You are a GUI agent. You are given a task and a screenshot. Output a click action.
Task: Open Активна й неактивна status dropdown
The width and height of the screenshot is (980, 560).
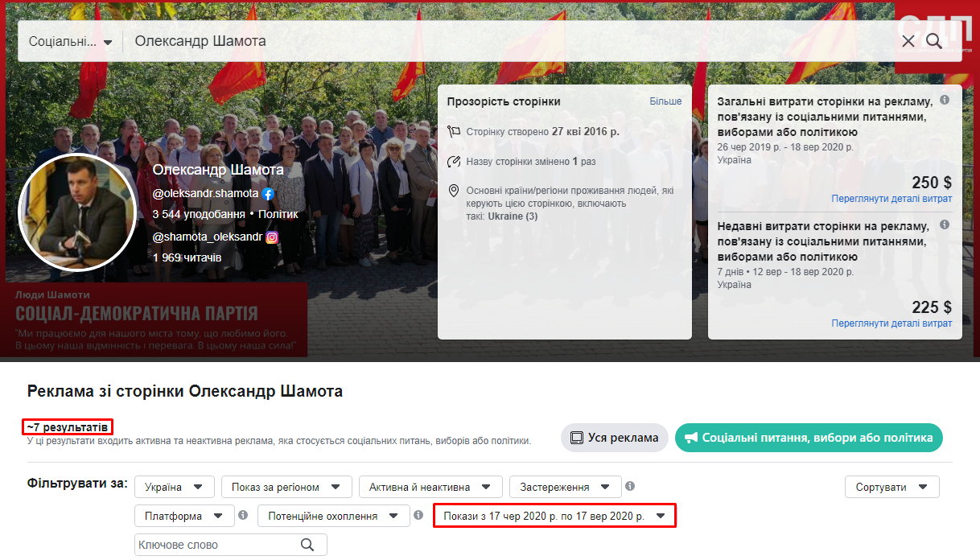point(430,487)
